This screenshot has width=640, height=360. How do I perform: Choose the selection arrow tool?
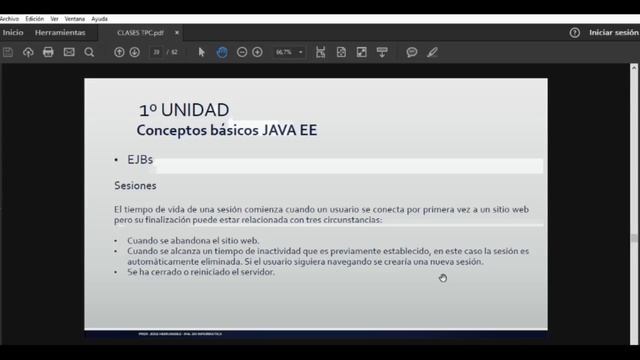tap(201, 52)
